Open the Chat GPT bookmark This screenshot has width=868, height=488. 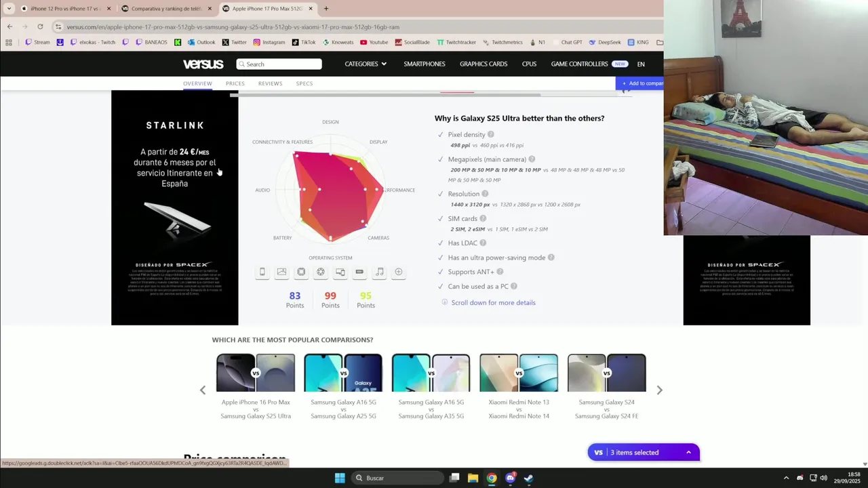568,42
